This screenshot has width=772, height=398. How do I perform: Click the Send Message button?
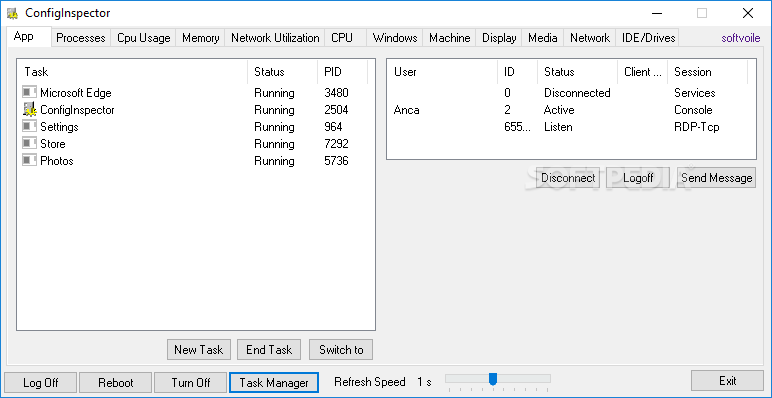tap(716, 178)
